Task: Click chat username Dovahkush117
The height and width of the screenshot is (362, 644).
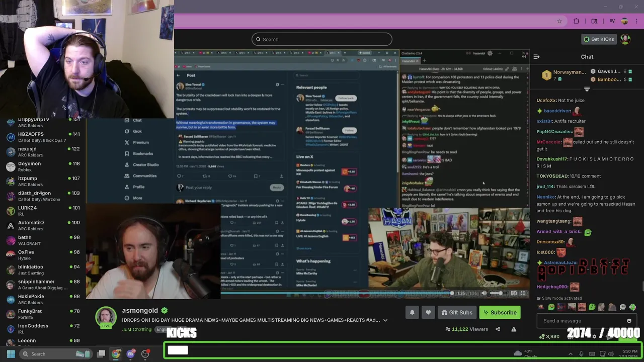Action: [552, 159]
